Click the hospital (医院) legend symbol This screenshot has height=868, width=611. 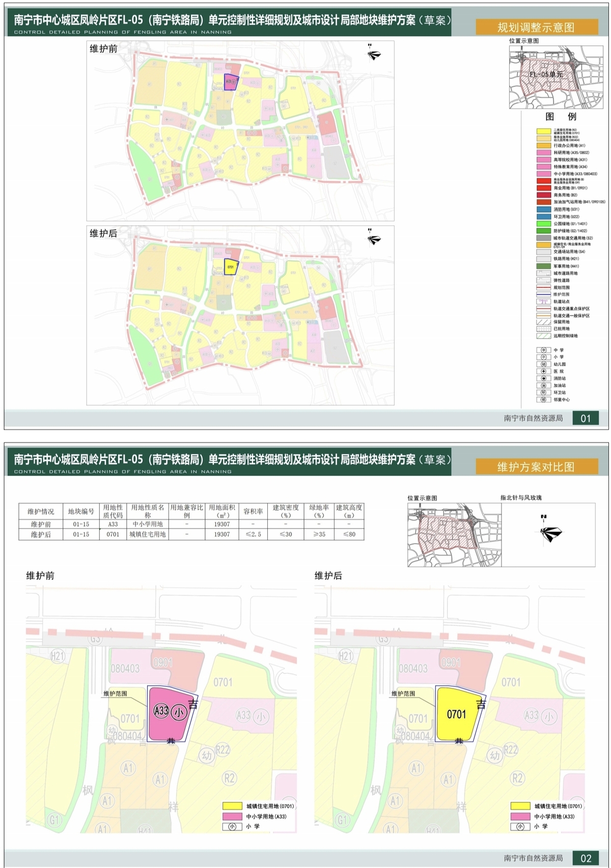coord(543,372)
